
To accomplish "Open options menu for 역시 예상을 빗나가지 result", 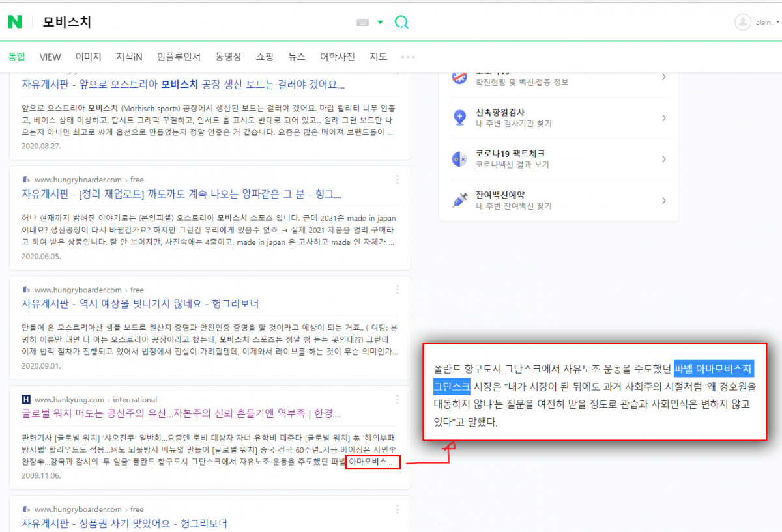I will tap(398, 290).
